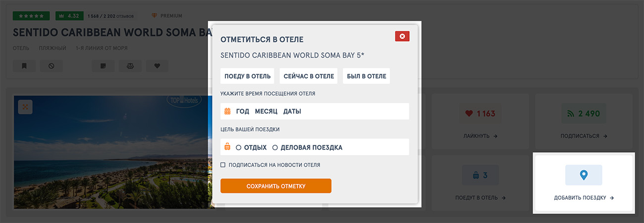
Task: Click the heart favorite icon under the title
Action: coord(157,66)
